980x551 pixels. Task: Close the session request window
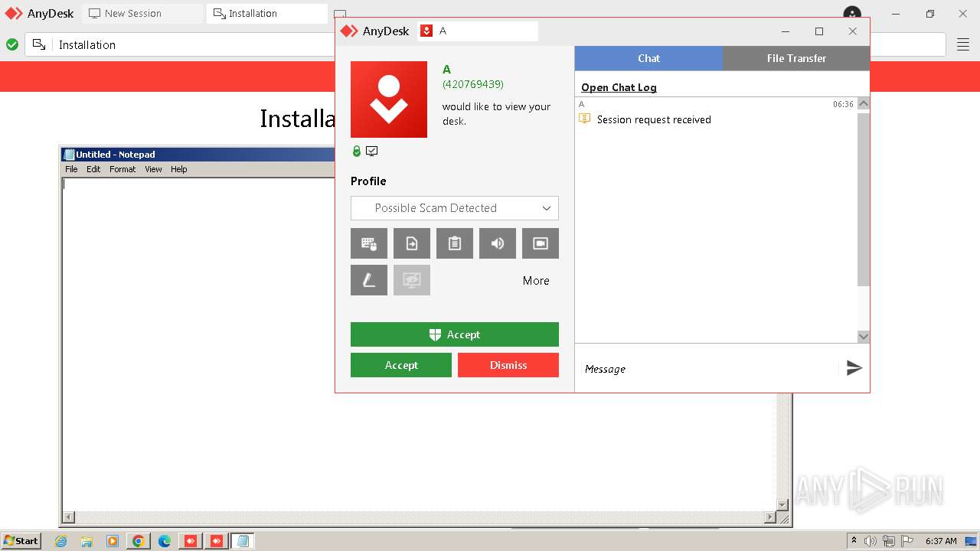853,31
